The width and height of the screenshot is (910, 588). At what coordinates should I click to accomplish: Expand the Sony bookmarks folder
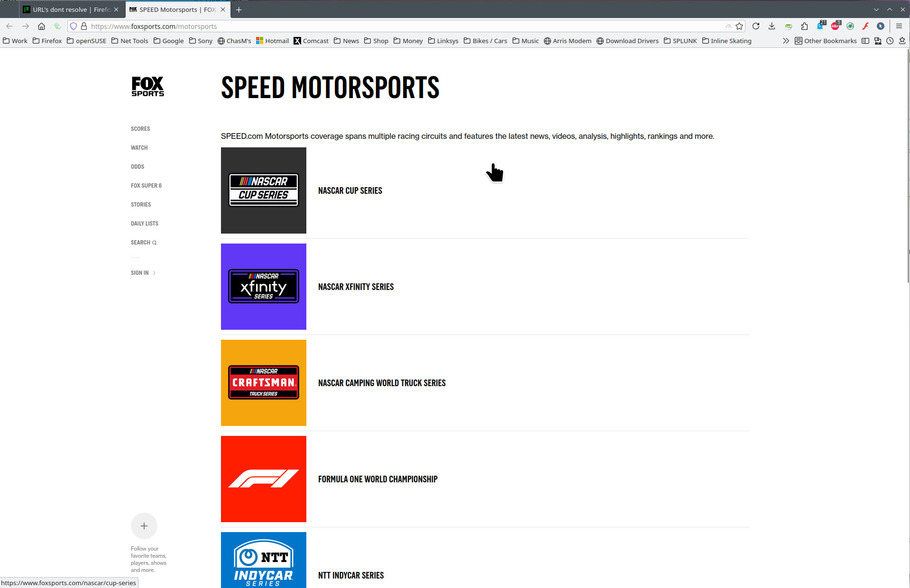201,41
